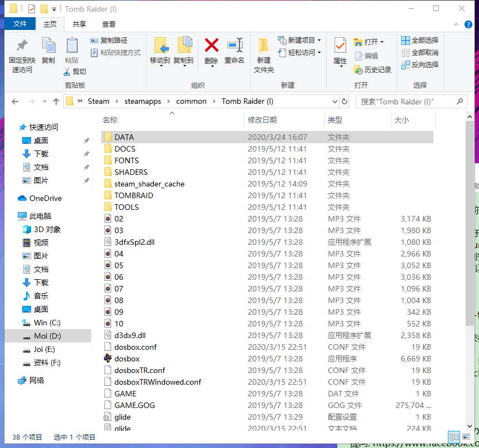Go up one folder level
This screenshot has height=448, width=479.
tap(56, 102)
